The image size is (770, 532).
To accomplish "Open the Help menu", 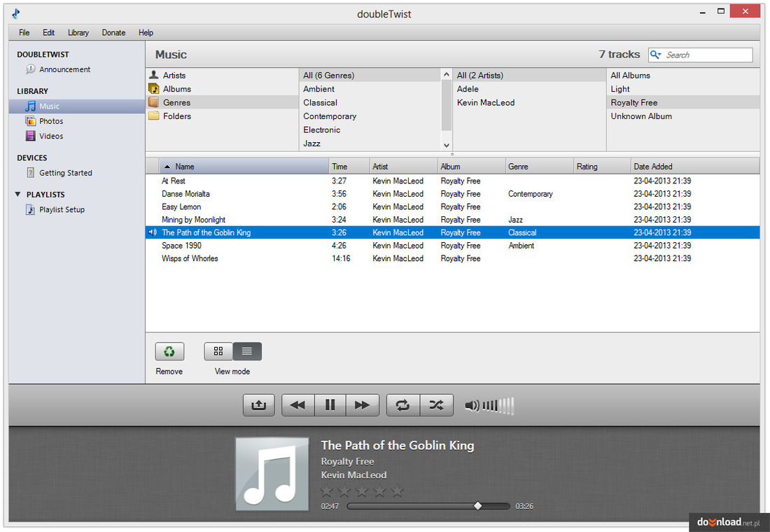I will point(146,32).
